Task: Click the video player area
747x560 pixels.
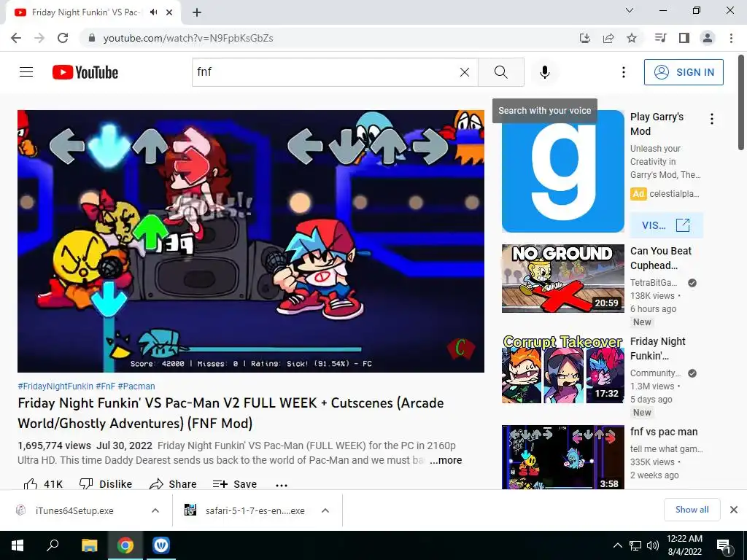Action: click(x=251, y=241)
